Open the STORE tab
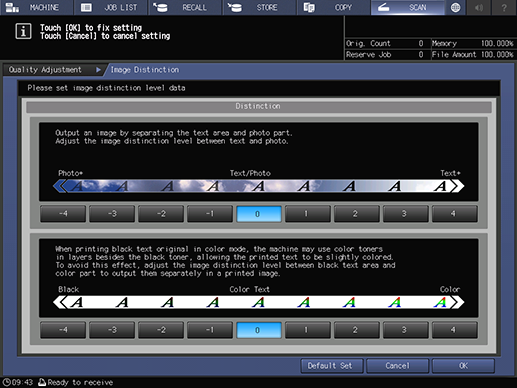The image size is (517, 388). click(260, 7)
